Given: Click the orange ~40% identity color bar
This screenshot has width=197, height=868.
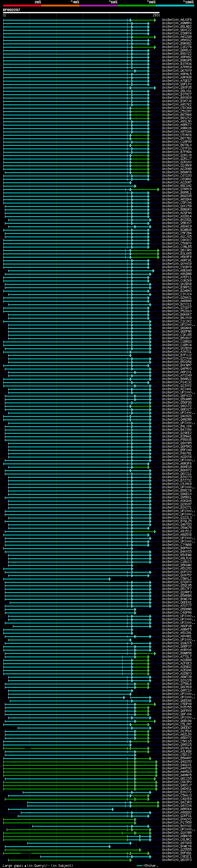Looking at the screenshot, I should click(60, 6).
